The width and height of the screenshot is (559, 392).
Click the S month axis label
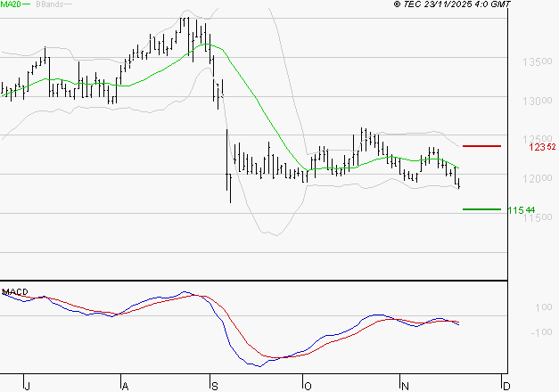[214, 386]
